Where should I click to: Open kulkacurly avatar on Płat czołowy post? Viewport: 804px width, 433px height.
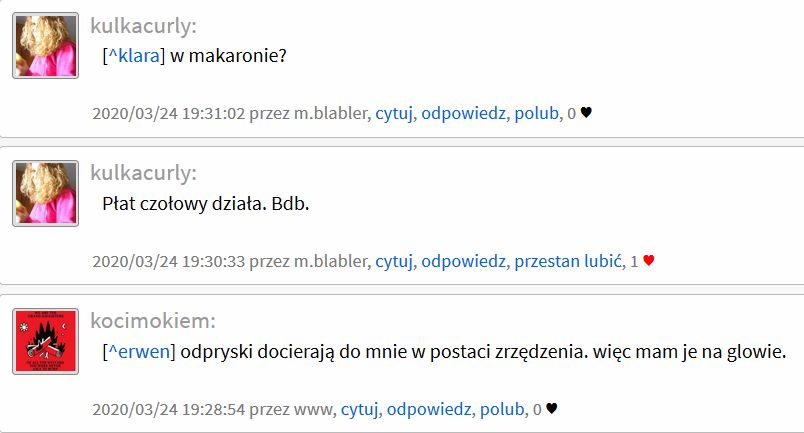click(x=46, y=193)
